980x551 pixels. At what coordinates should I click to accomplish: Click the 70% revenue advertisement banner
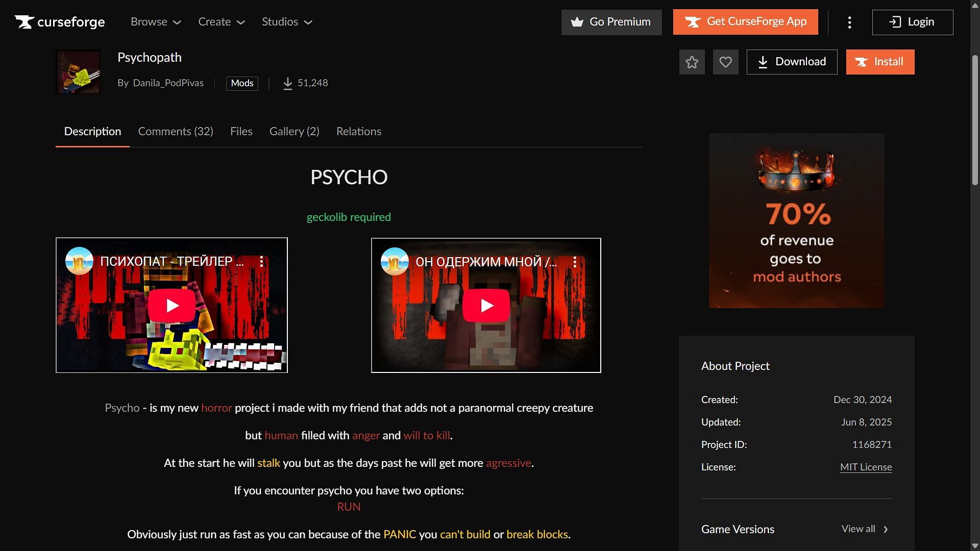pos(796,220)
